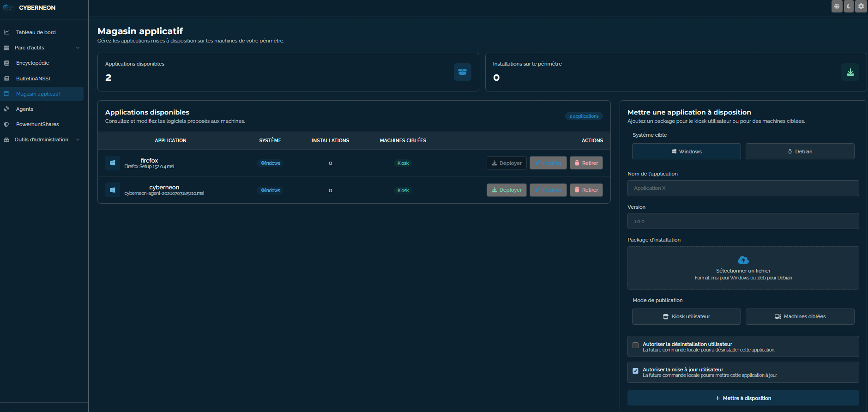Screen dimensions: 868x412
Task: Click the Applications disponibles box icon
Action: tap(462, 72)
